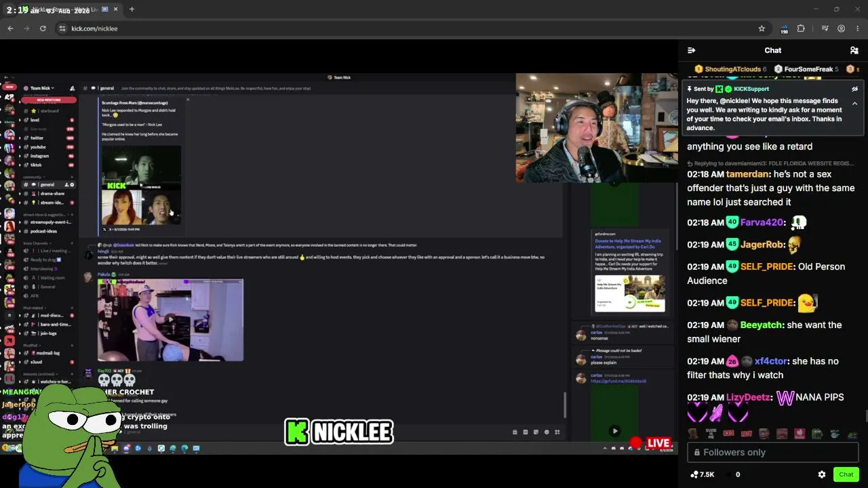868x488 pixels.
Task: Open Farva420's user card in chat
Action: [762, 222]
